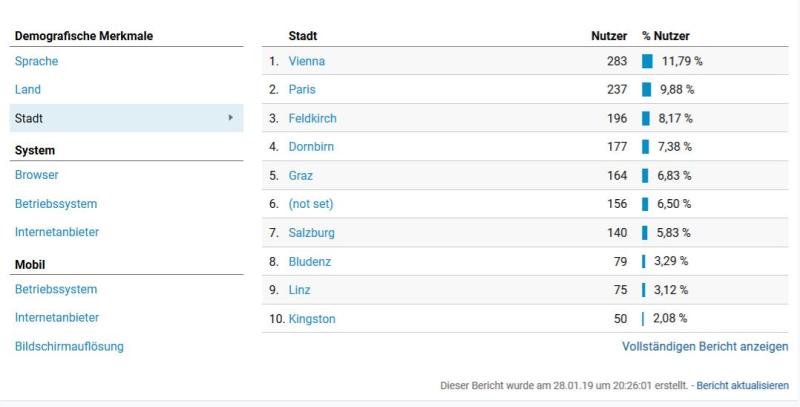Click the Vienna percentage bar

click(x=647, y=61)
